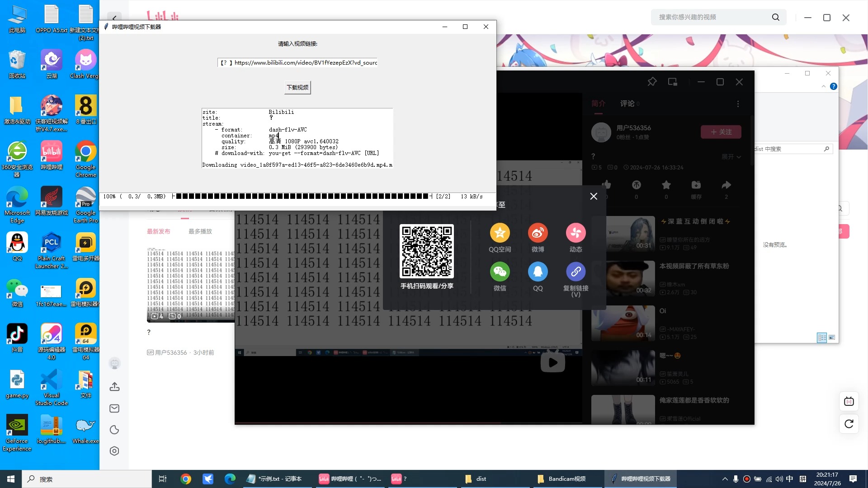The height and width of the screenshot is (488, 868).
Task: Click the search magnifier icon in Bilibili
Action: 776,17
